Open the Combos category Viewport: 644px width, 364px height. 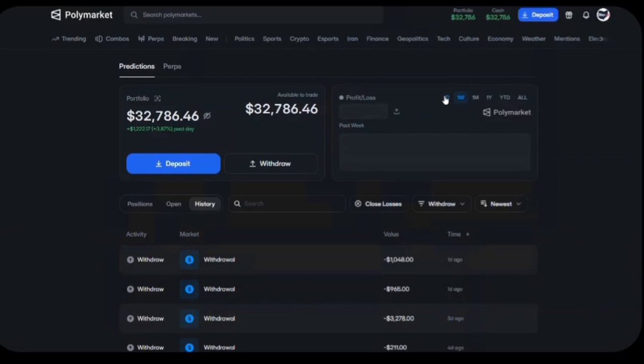point(112,39)
